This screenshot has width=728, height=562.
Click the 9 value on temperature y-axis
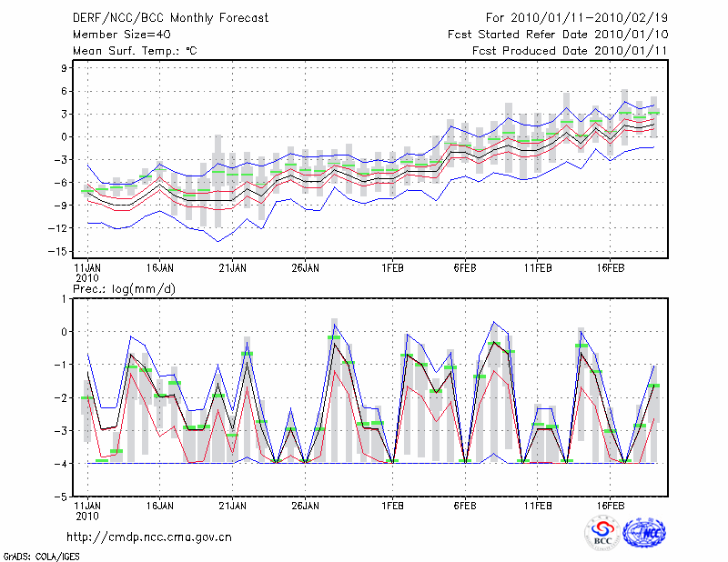coord(66,68)
